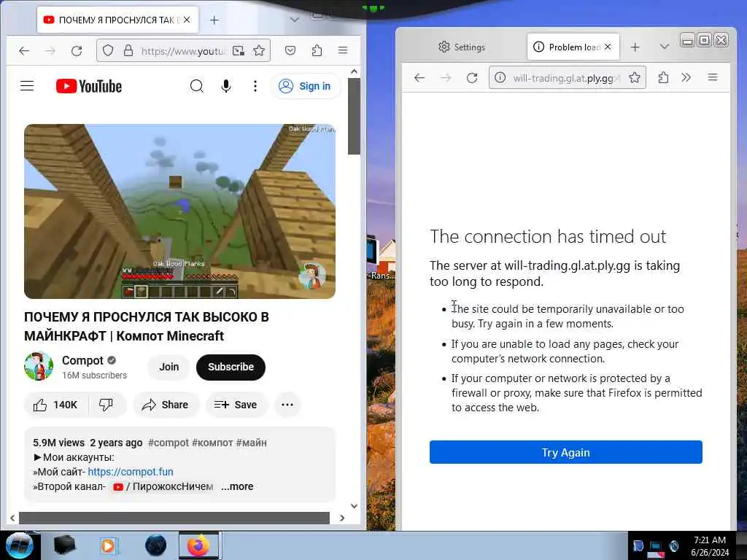Reload the YouTube page
This screenshot has height=560, width=747.
[x=76, y=50]
